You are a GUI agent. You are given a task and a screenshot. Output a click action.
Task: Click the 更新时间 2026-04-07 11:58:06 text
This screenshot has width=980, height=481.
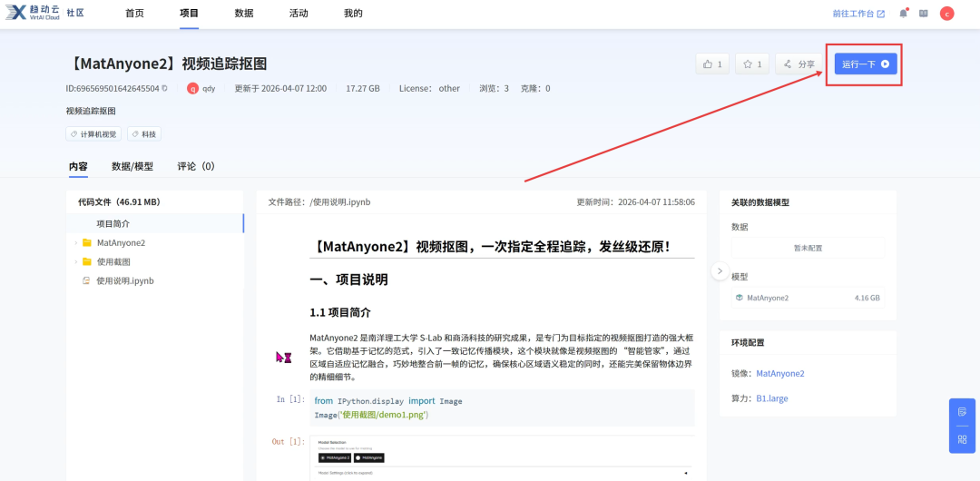coord(635,202)
